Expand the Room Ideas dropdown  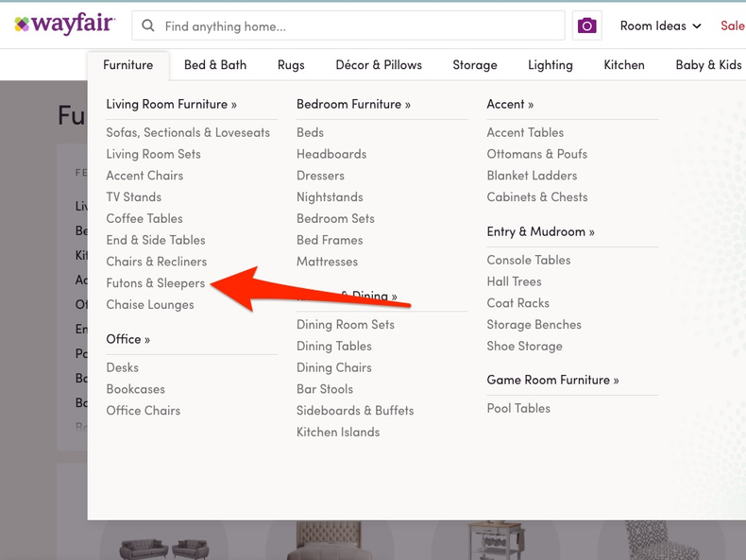[x=660, y=26]
